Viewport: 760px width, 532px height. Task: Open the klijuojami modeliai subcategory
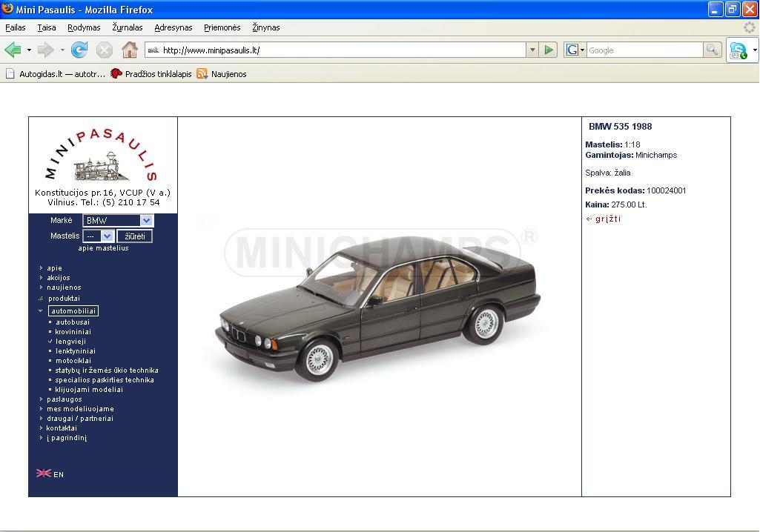point(89,390)
